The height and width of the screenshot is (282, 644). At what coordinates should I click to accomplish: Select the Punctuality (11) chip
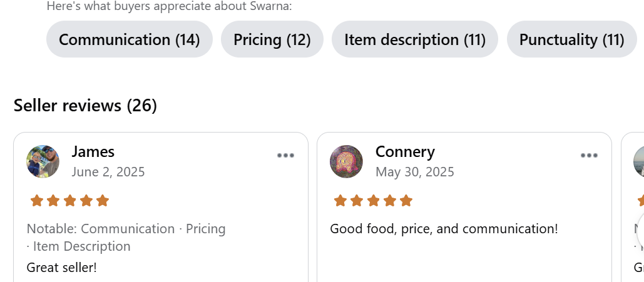(571, 39)
